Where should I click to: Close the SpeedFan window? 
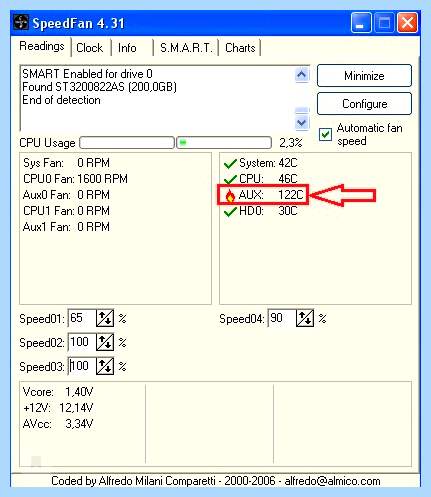(x=407, y=23)
